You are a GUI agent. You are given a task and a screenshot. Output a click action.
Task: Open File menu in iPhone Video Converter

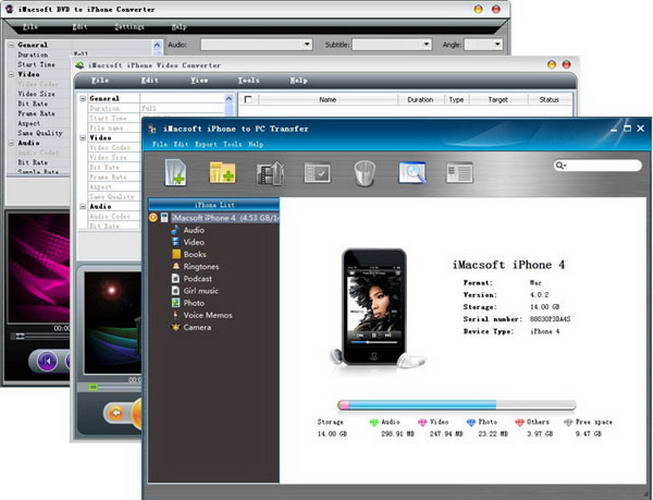tap(100, 80)
